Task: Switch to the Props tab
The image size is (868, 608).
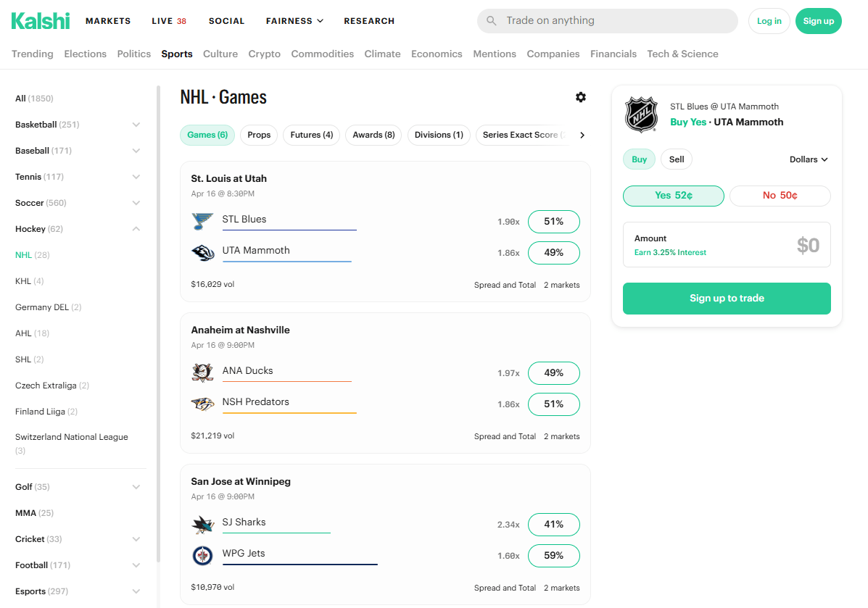Action: click(259, 135)
